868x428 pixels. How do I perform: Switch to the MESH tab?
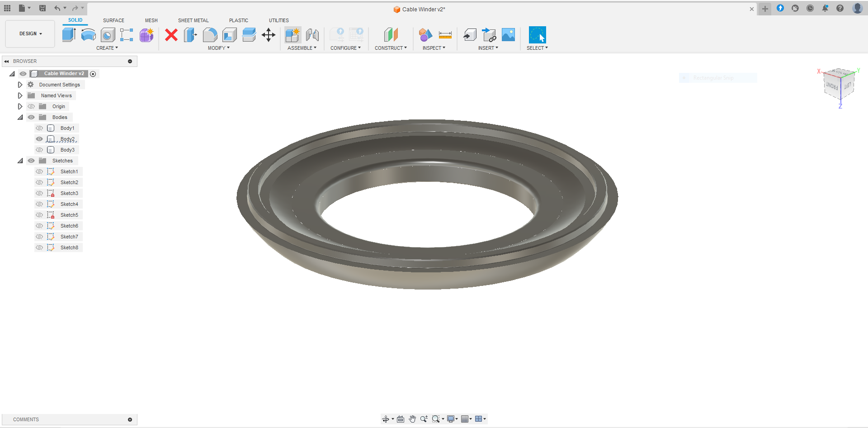(151, 20)
